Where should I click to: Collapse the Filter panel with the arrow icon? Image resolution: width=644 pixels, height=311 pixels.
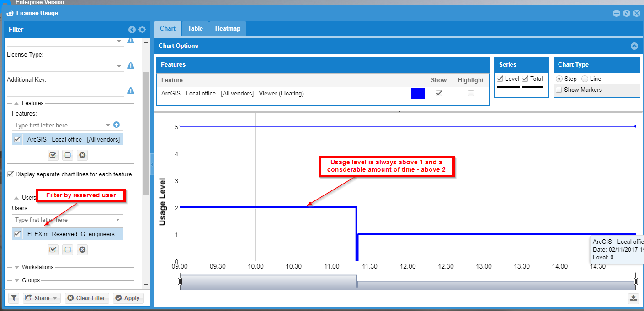coord(132,30)
